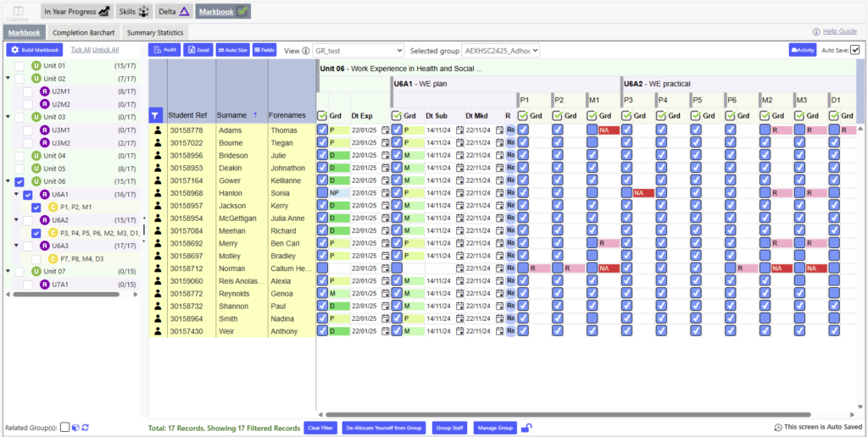
Task: Untick the Unit 06 checkbox
Action: tap(19, 181)
